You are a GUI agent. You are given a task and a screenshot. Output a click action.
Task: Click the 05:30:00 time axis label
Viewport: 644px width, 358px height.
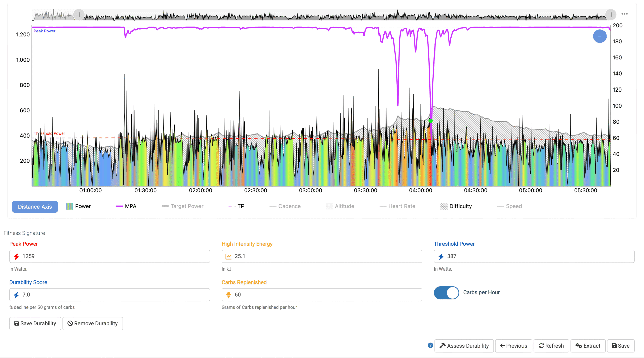coord(586,190)
